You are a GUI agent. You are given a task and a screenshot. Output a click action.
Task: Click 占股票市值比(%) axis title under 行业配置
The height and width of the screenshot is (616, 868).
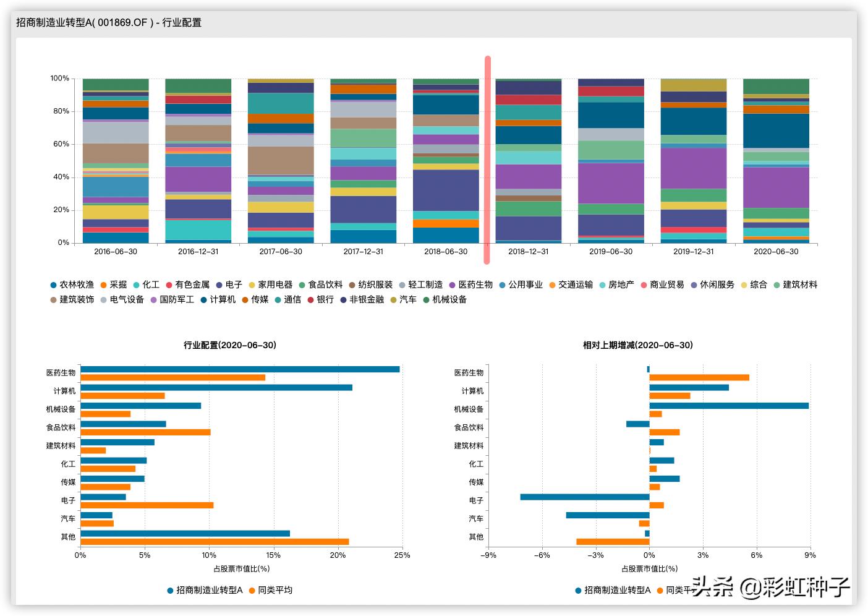click(241, 568)
